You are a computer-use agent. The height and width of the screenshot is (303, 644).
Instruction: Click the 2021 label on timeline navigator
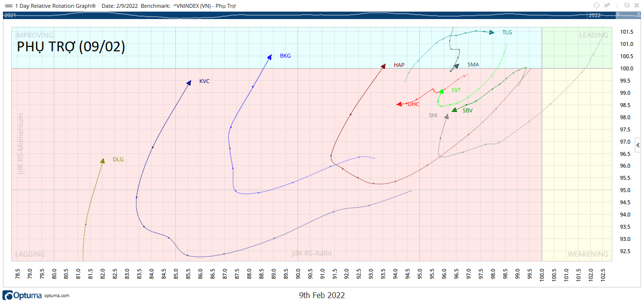(10, 16)
